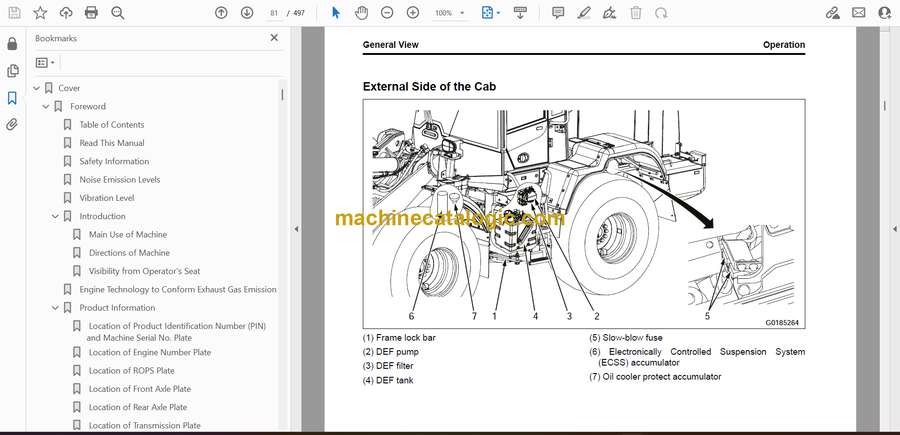Toggle scrolling mode keyboard icon
900x435 pixels.
coord(520,13)
